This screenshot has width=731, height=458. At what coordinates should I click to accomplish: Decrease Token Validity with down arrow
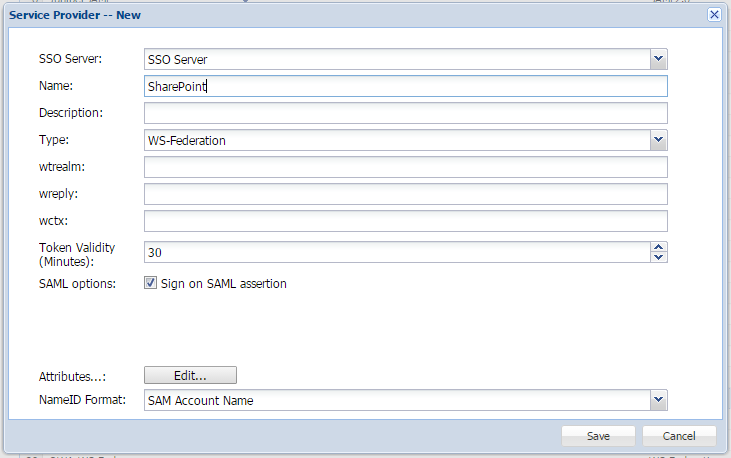[x=658, y=257]
